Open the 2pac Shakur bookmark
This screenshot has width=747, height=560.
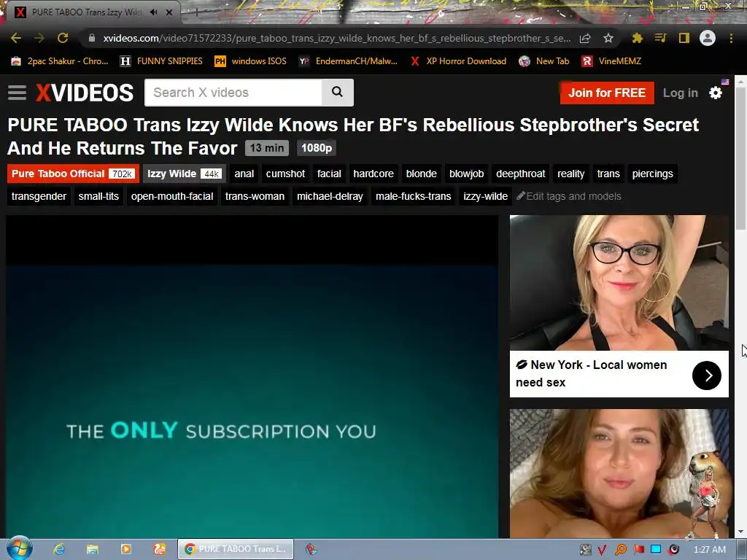(x=60, y=61)
